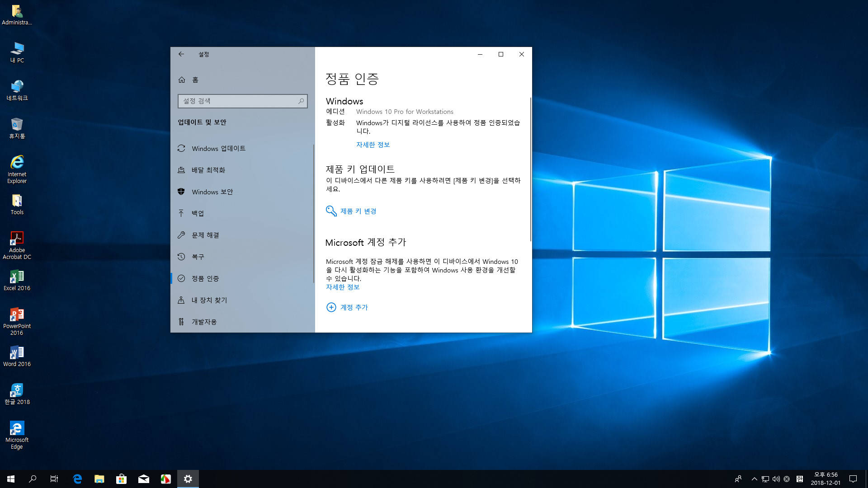The height and width of the screenshot is (488, 868).
Task: Go back with the Settings back arrow
Action: pyautogui.click(x=181, y=54)
